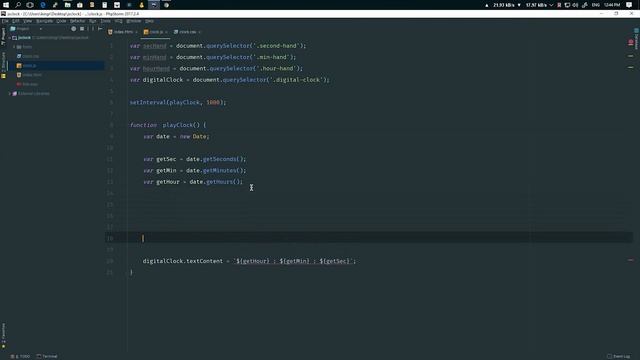Click the "querySelector('.second-hand')" line
Image resolution: width=640 pixels, height=360 pixels.
218,46
